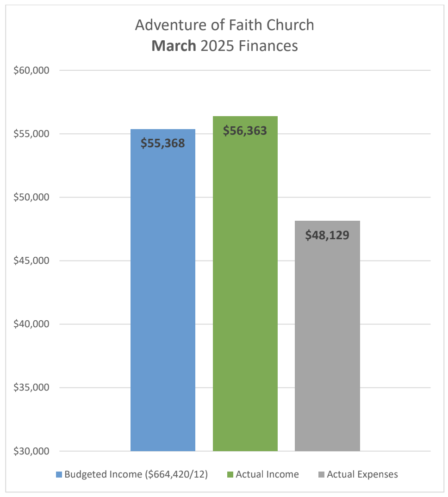Click the $56,363 data label
448x497 pixels.
click(245, 131)
